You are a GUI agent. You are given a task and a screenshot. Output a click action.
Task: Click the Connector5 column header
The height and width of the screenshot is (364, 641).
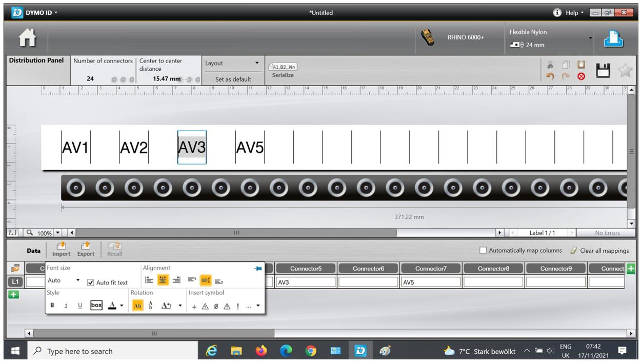point(306,268)
